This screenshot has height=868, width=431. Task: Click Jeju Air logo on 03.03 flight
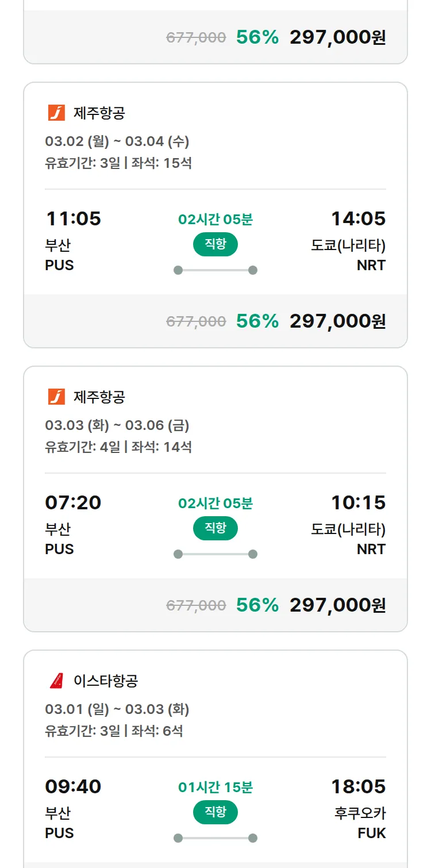56,397
